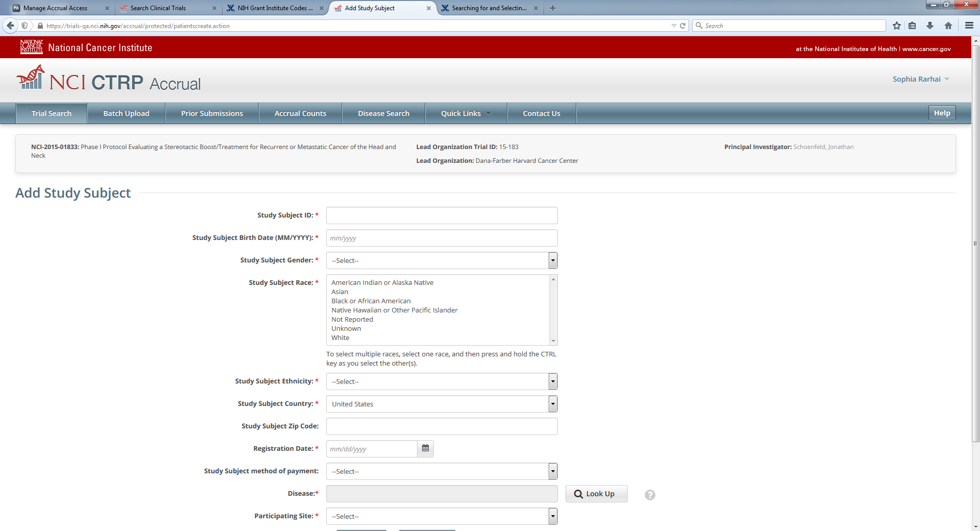Click Principal Investigator Schoenfeld, Jonathan link
The image size is (980, 531).
[x=823, y=147]
